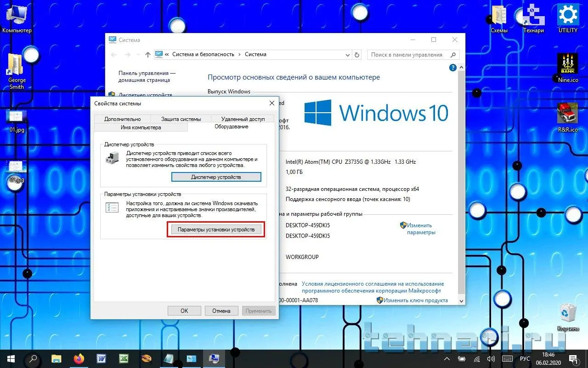Select the Nine.ico desktop icon

[568, 68]
